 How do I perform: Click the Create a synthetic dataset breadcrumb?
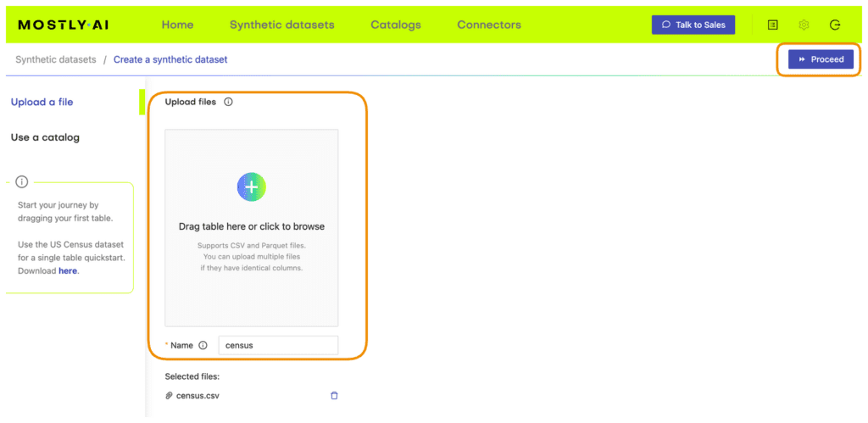click(170, 59)
